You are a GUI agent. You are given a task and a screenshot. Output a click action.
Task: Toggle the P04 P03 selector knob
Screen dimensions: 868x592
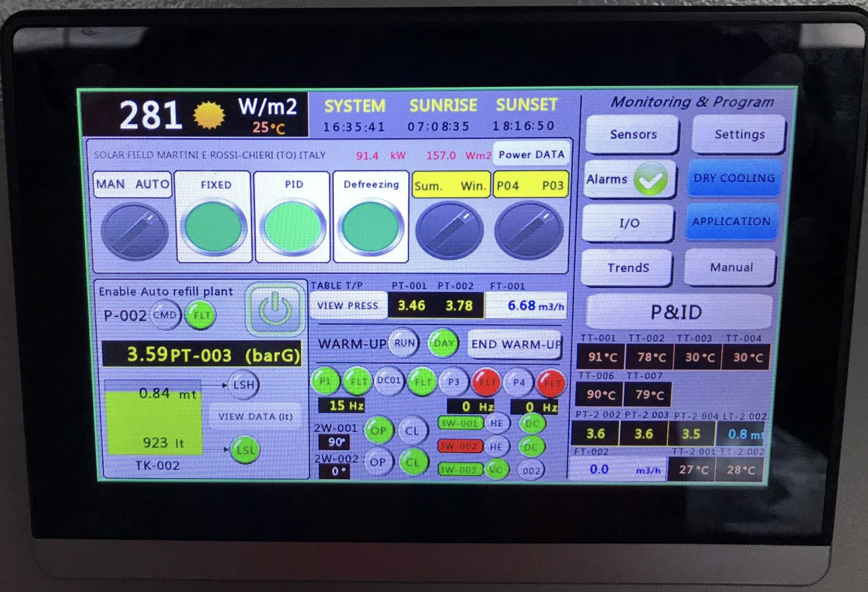tap(529, 230)
